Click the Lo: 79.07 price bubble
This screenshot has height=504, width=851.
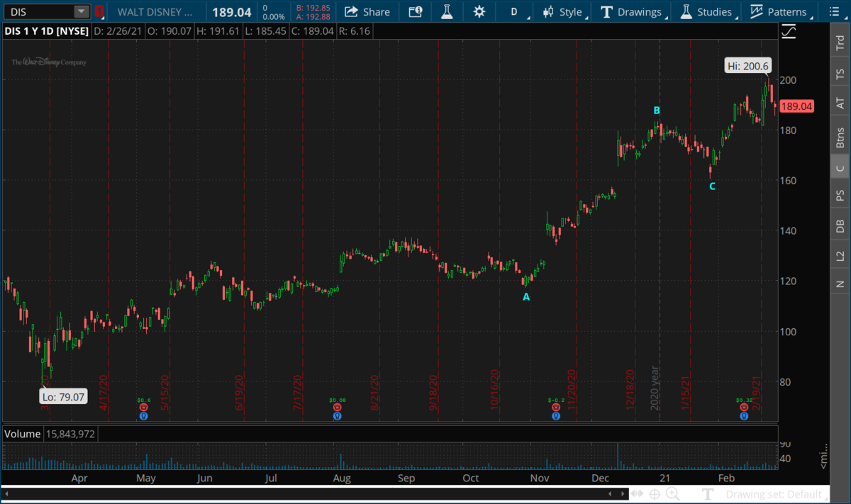pos(64,397)
